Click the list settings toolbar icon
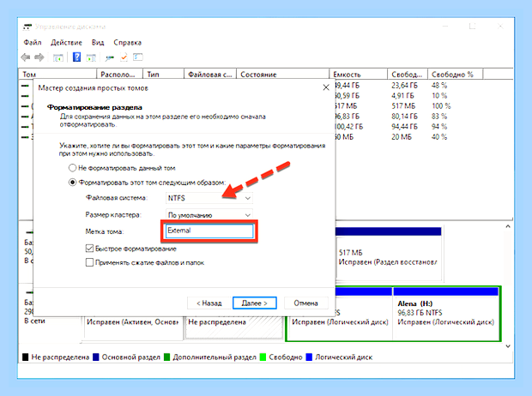This screenshot has width=532, height=396. click(138, 57)
